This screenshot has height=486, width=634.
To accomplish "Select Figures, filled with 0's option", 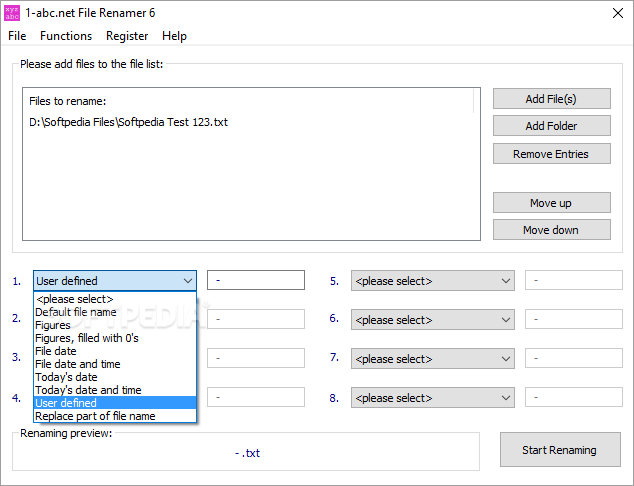I will click(115, 338).
